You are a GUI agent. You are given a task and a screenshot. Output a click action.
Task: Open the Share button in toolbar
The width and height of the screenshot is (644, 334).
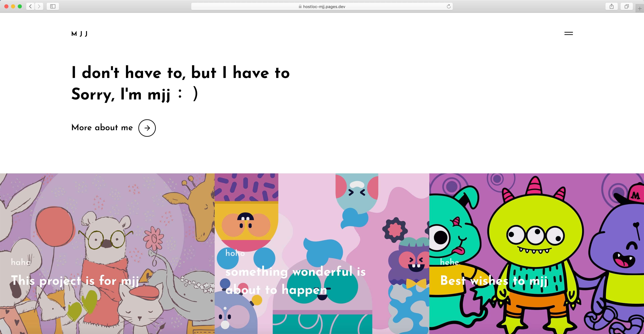(x=611, y=7)
